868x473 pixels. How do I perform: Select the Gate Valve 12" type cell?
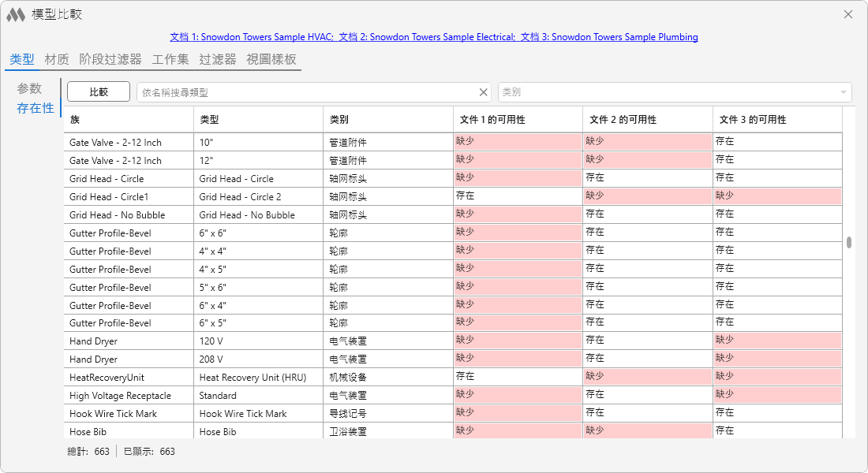point(259,161)
